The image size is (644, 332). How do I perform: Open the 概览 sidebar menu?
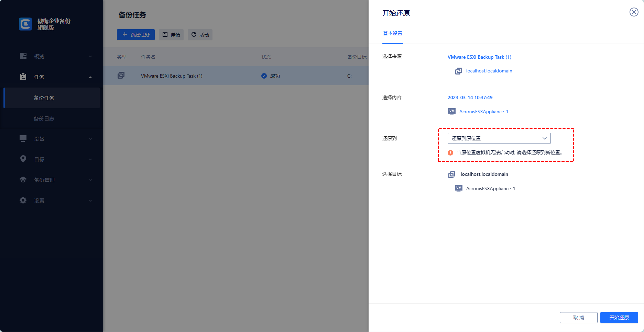(52, 56)
